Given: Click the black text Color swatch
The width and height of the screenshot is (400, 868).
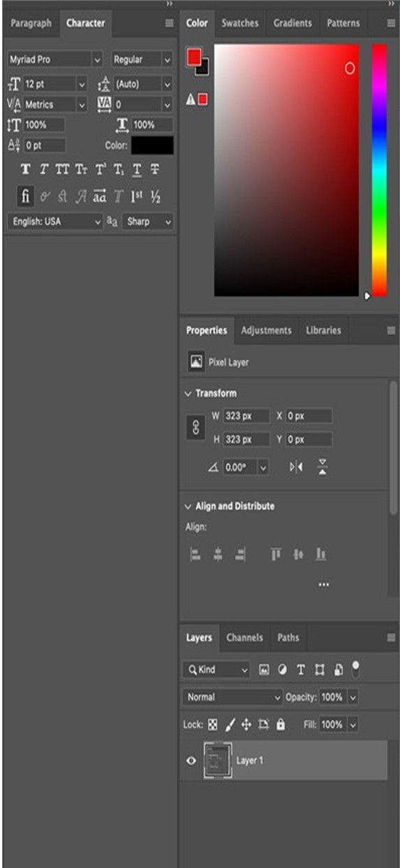Looking at the screenshot, I should [152, 145].
